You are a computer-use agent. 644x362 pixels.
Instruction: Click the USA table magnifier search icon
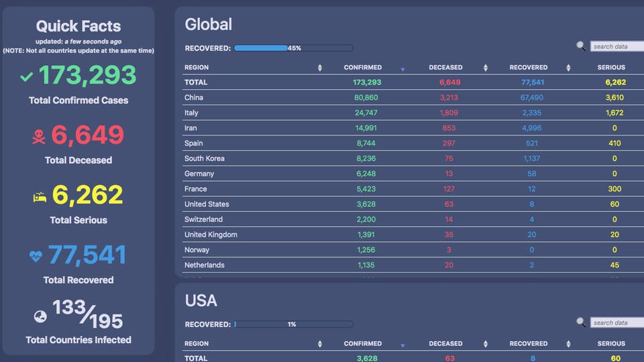pos(581,322)
